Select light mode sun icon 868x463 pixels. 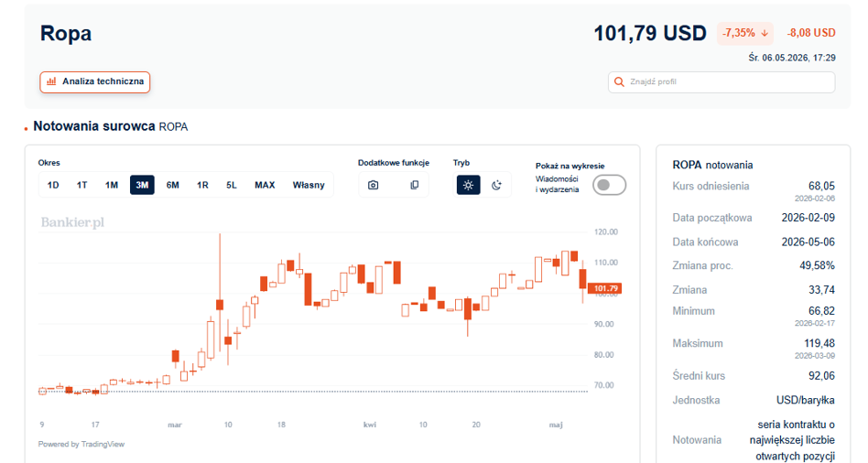pos(468,185)
